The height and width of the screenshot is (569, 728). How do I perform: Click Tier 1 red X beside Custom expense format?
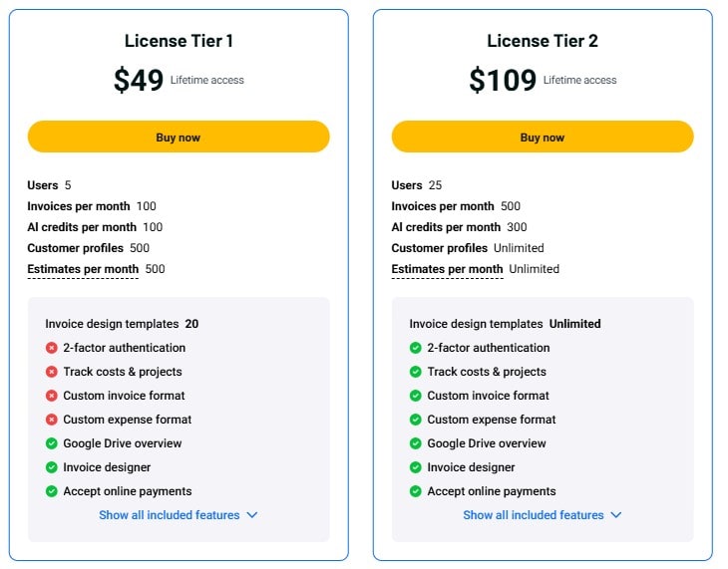coord(52,420)
